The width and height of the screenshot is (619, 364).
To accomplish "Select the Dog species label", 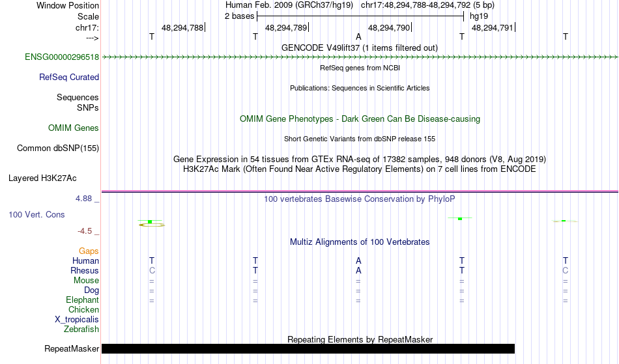I will tap(91, 290).
